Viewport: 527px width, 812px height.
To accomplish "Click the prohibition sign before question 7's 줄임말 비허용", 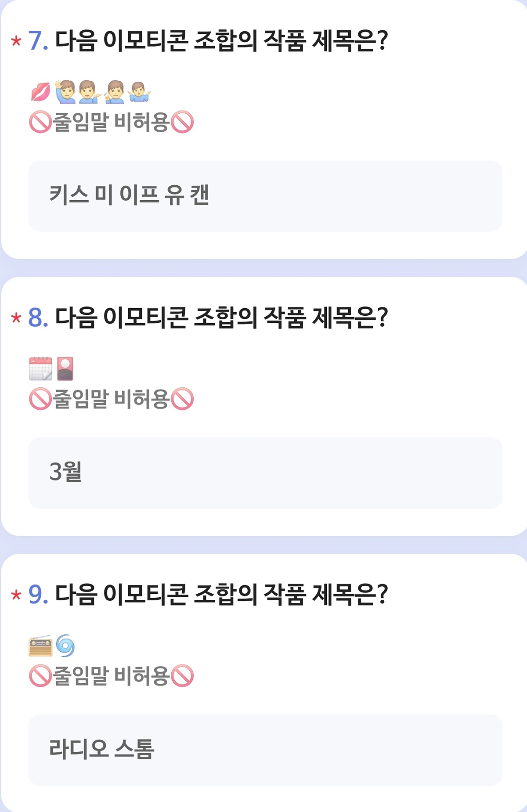I will point(40,122).
